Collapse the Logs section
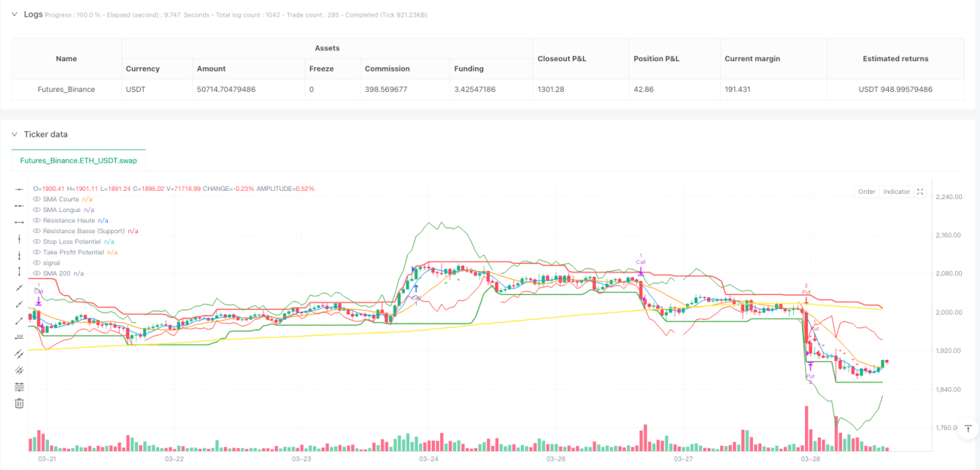 (x=14, y=14)
